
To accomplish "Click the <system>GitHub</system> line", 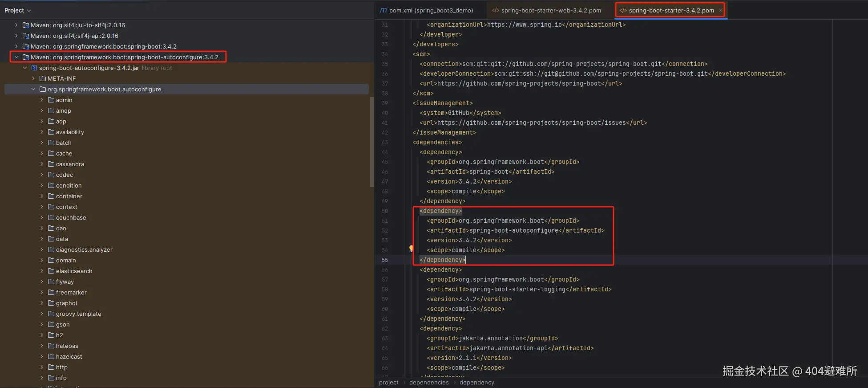I will pyautogui.click(x=460, y=113).
